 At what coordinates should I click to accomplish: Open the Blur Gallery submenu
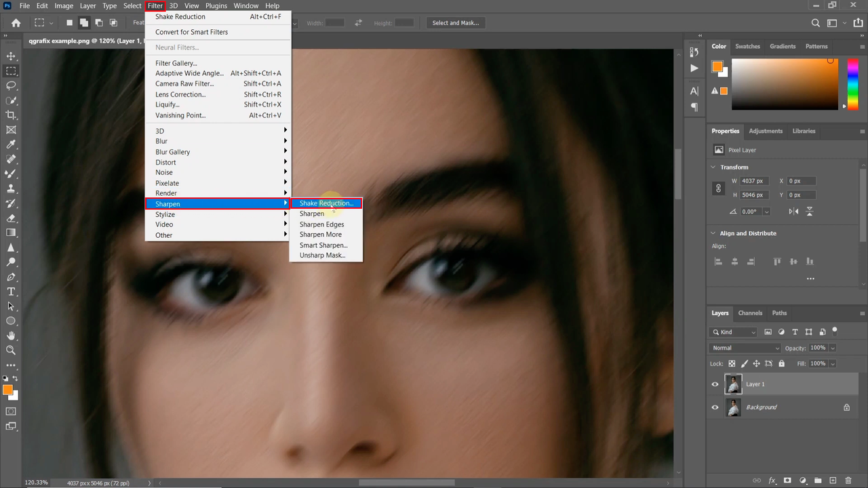click(x=218, y=152)
